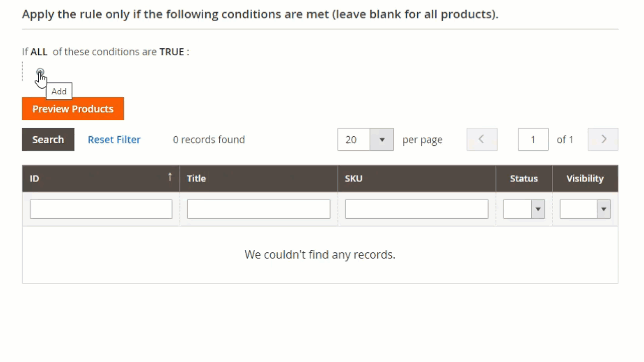Click the Reset Filter link
Image resolution: width=644 pixels, height=362 pixels.
tap(114, 139)
